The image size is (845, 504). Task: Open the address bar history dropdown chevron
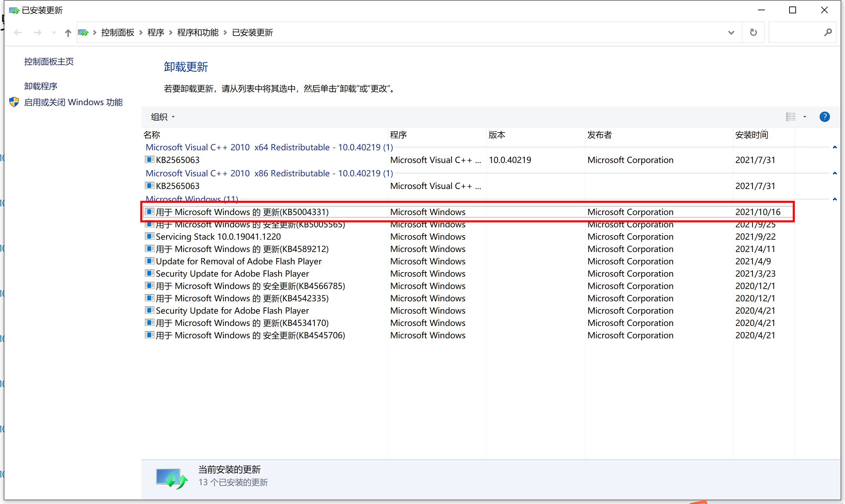click(x=731, y=32)
